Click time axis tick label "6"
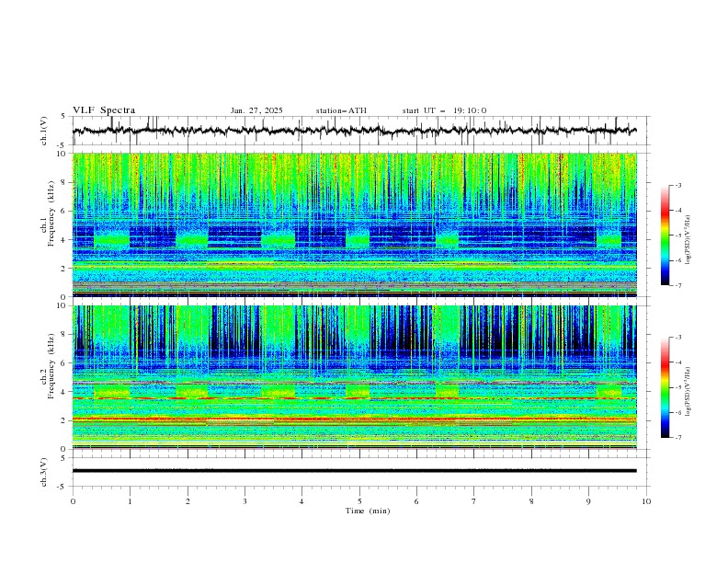728x563 pixels. click(417, 501)
